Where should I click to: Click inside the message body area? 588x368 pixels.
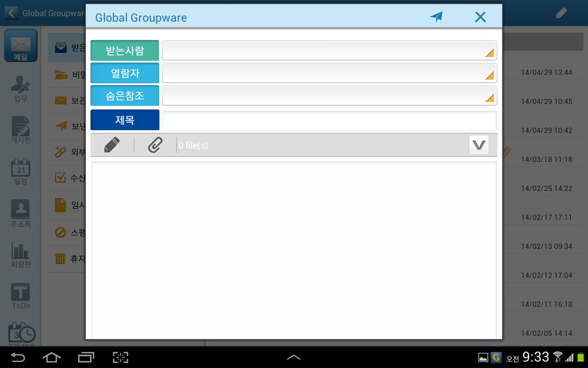(294, 250)
